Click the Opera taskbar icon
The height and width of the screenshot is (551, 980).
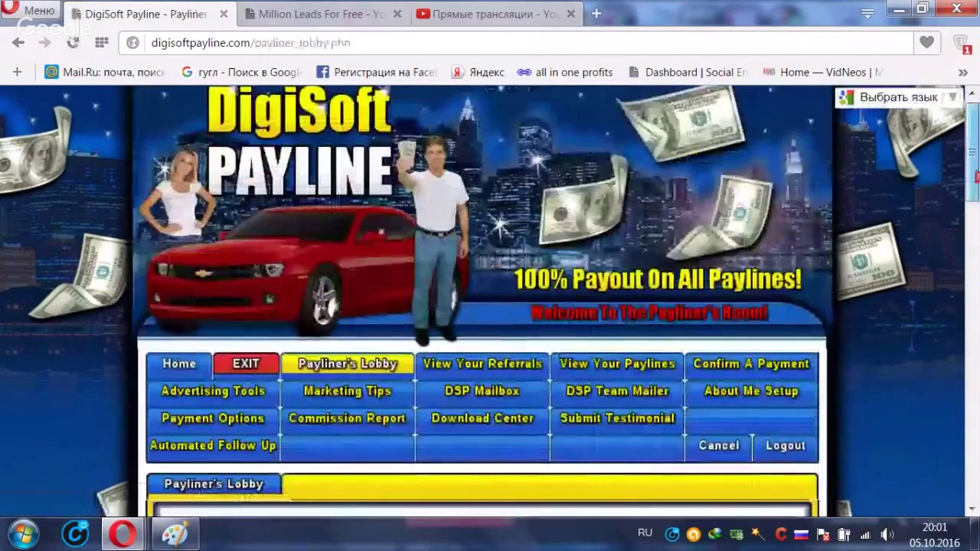coord(122,533)
